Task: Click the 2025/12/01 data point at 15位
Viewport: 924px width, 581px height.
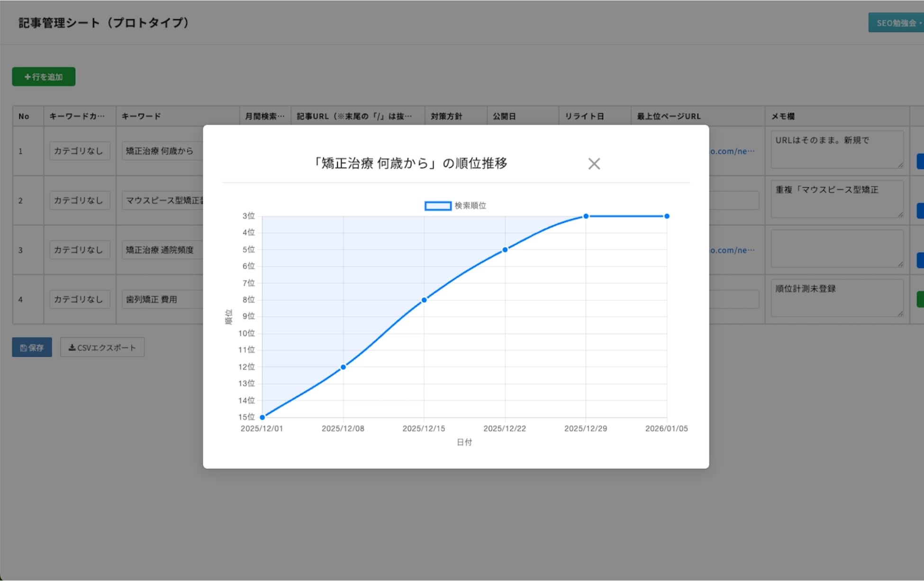Action: [x=263, y=418]
